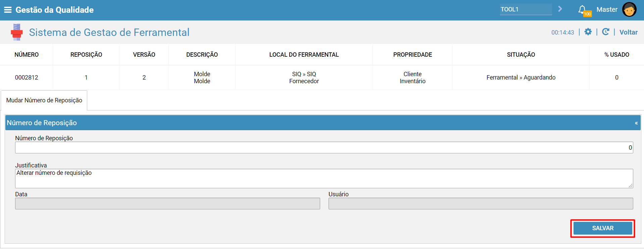The width and height of the screenshot is (644, 249).
Task: Click the tooling system logo icon
Action: coord(16,32)
